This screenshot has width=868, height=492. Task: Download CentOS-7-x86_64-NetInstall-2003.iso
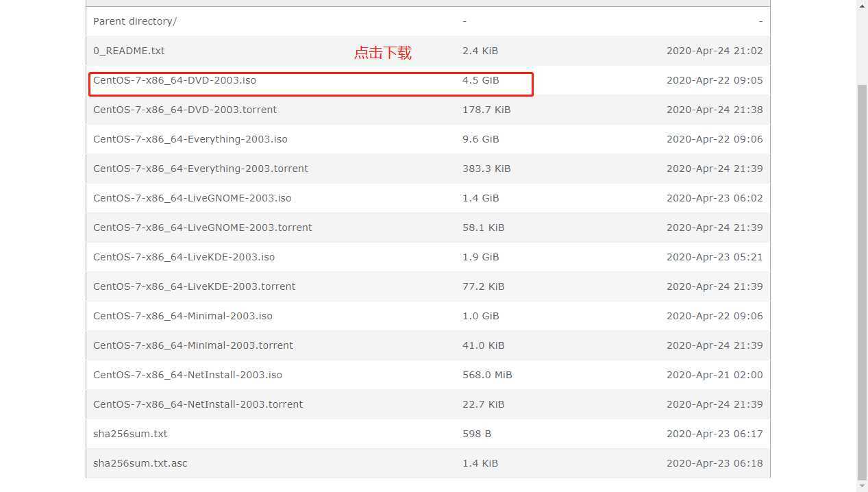188,375
